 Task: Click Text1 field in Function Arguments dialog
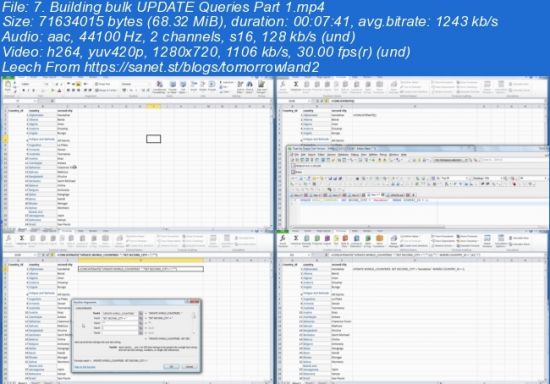click(120, 313)
